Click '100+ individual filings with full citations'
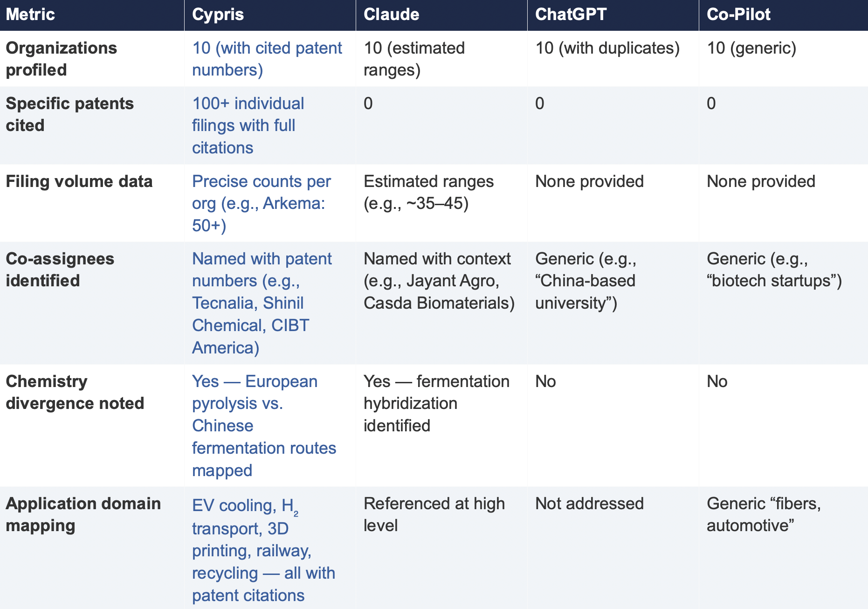The height and width of the screenshot is (609, 868). pyautogui.click(x=248, y=125)
